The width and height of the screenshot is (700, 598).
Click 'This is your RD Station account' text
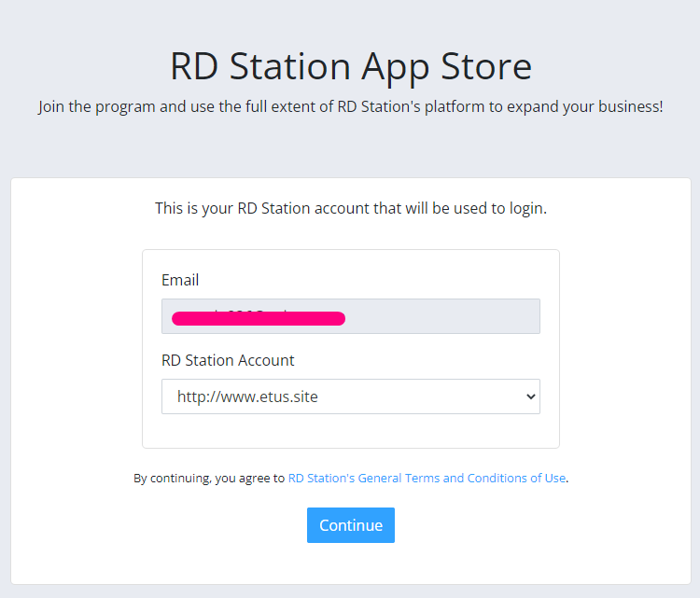(351, 208)
